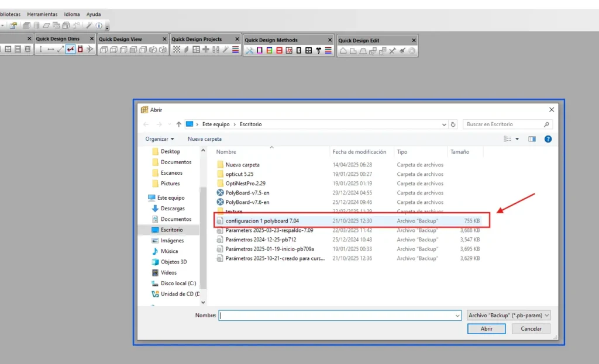Viewport: 599px width, 364px height.
Task: Open the Ayuda menu
Action: tap(93, 14)
